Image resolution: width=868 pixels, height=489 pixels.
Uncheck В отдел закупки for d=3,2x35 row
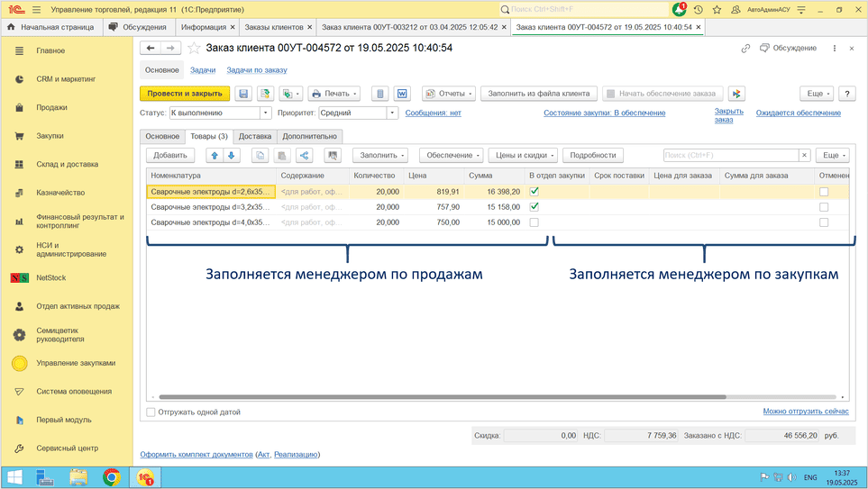(535, 207)
